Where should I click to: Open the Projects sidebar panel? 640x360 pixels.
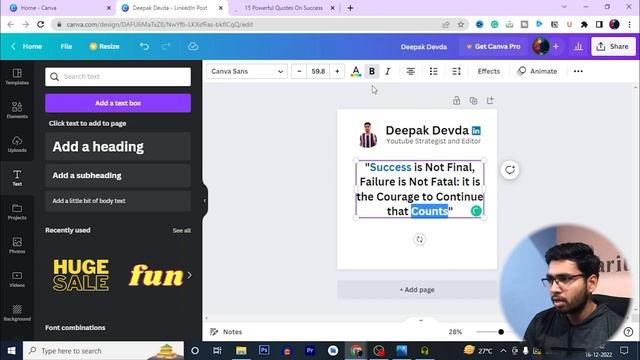(x=17, y=212)
